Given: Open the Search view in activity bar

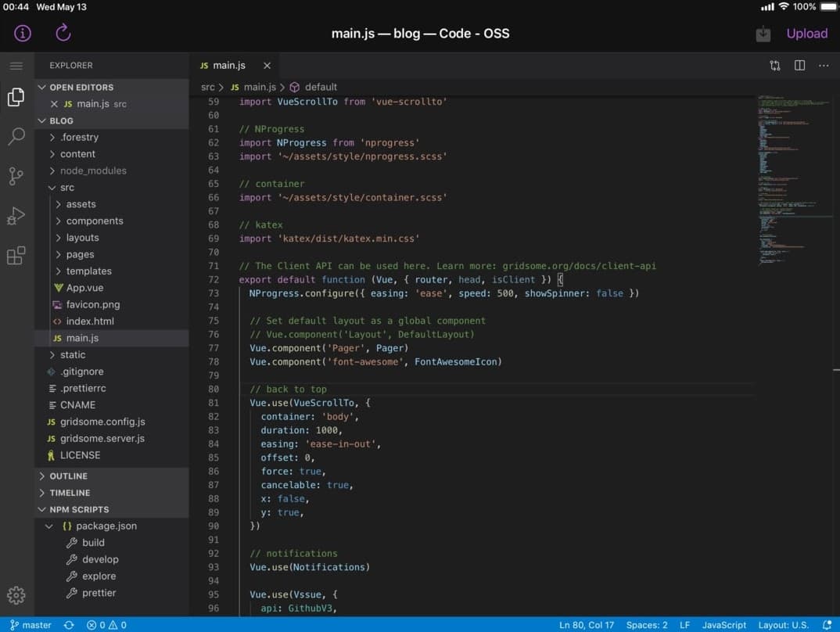Looking at the screenshot, I should (16, 137).
